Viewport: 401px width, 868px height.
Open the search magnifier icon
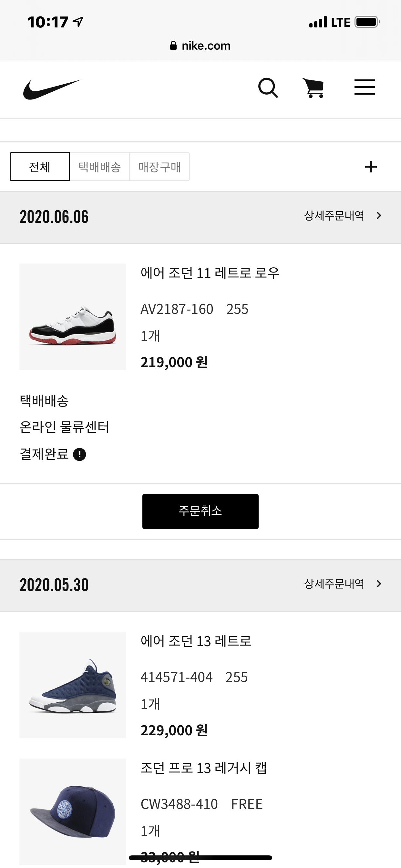click(x=268, y=88)
